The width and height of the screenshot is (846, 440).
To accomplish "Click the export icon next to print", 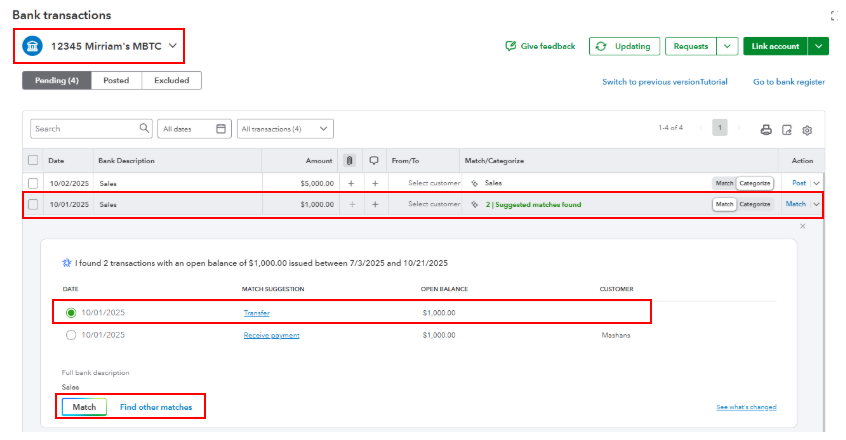I will (787, 129).
